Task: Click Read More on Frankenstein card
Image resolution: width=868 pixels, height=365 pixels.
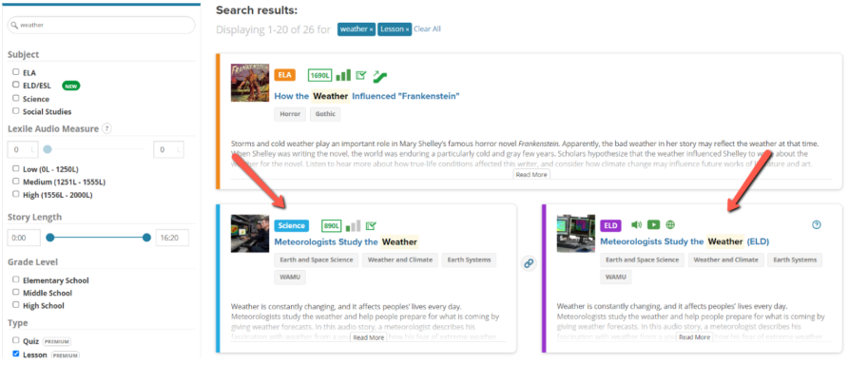Action: [x=531, y=175]
